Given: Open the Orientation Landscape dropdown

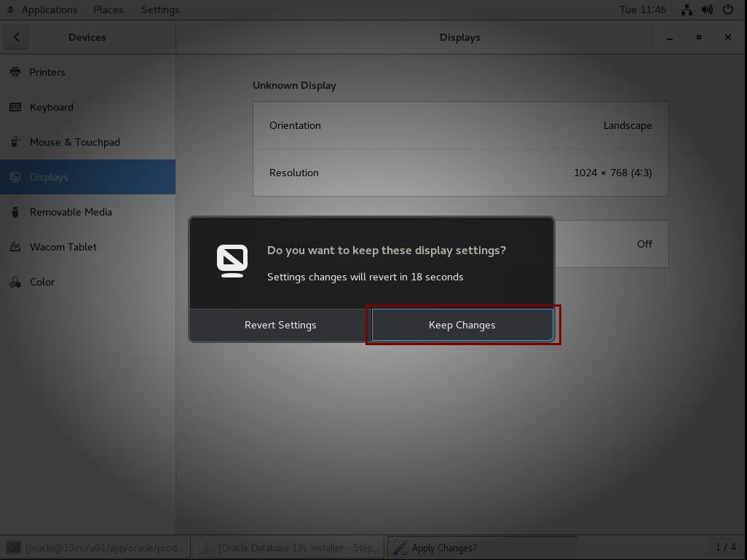Looking at the screenshot, I should pos(460,125).
